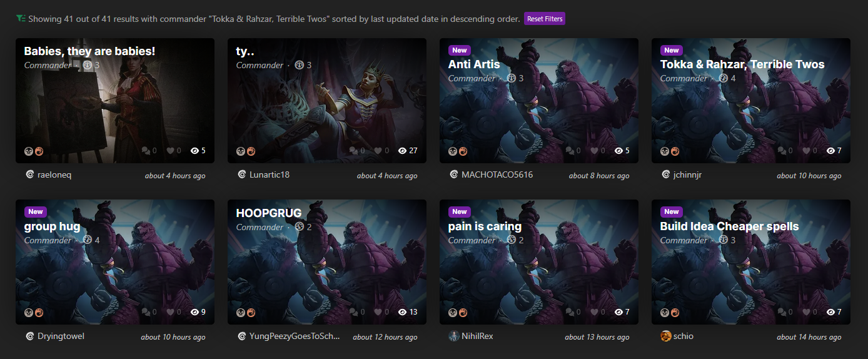Click heart icon on Build Idea Cheaper spells
The image size is (868, 359).
806,312
